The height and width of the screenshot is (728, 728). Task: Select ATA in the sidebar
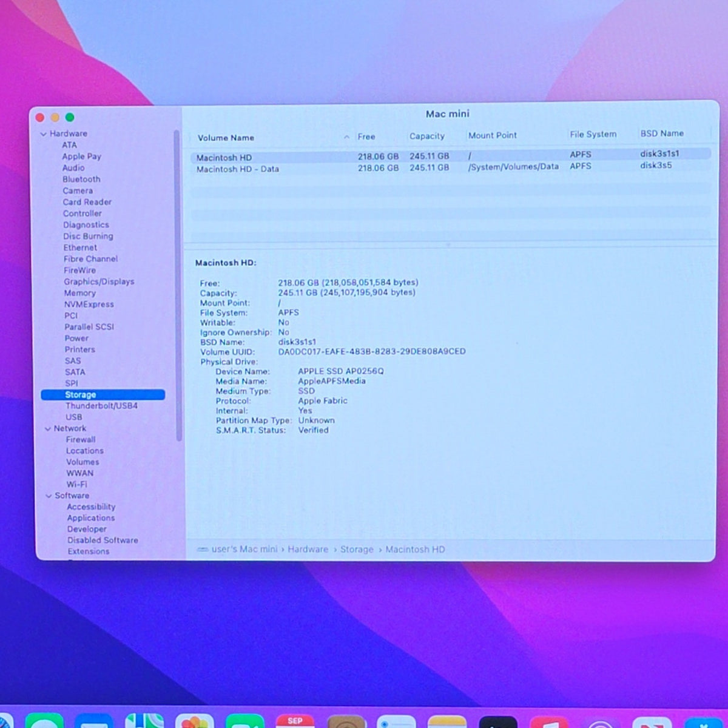pos(69,145)
